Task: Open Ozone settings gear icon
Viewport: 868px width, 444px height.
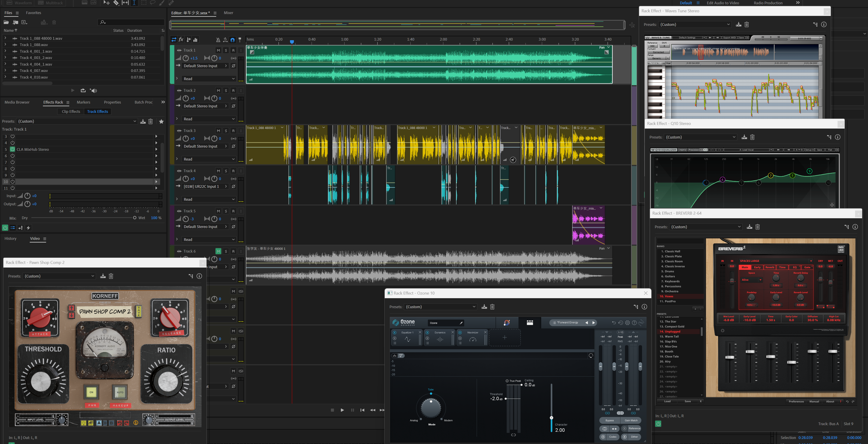Action: coord(627,323)
